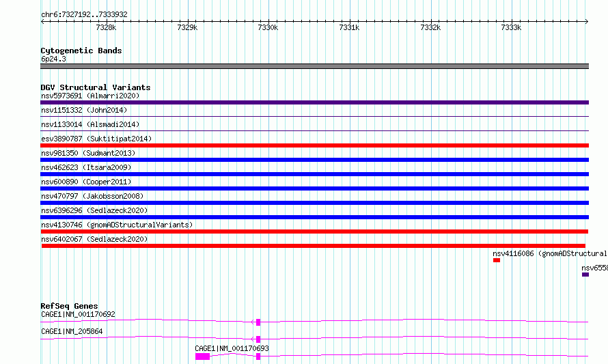Click the small red nsv4116086 variant block
608x364 pixels.
point(497,260)
